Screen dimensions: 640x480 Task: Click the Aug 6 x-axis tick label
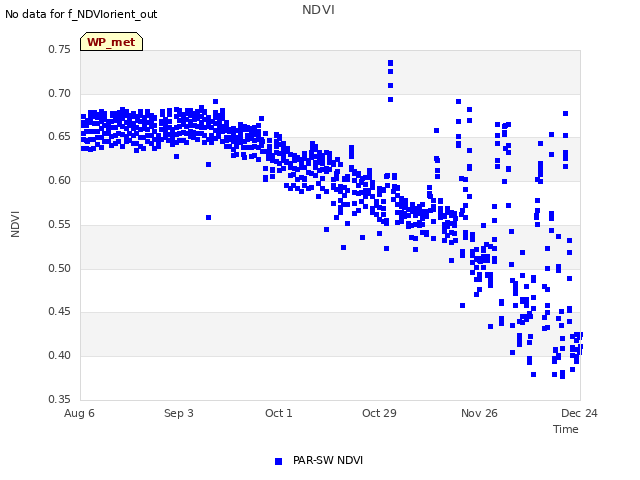[79, 413]
